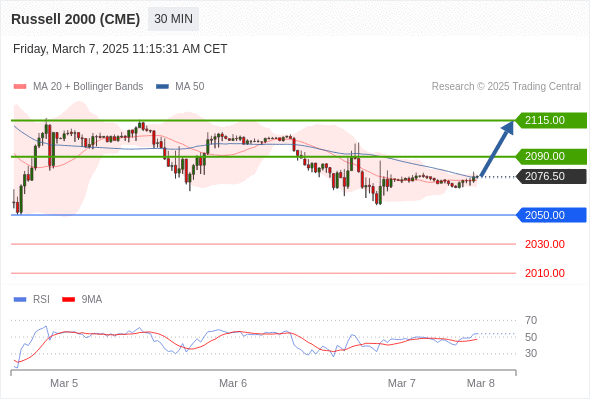Click the MA 20 + Bollinger Bands legend label
This screenshot has width=590, height=400.
point(88,87)
